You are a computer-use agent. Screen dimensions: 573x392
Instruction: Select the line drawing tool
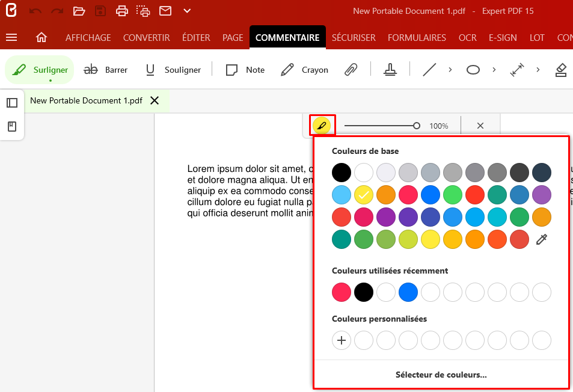coord(429,69)
